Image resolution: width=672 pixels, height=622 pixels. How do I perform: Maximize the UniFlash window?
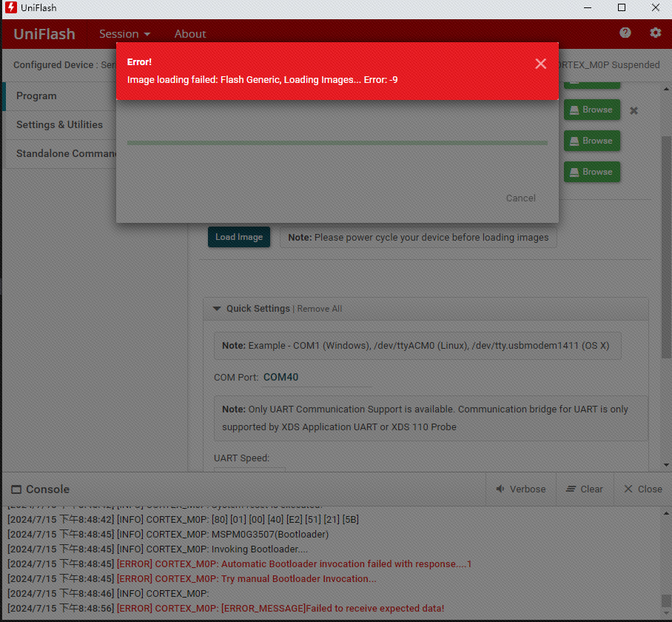(622, 7)
